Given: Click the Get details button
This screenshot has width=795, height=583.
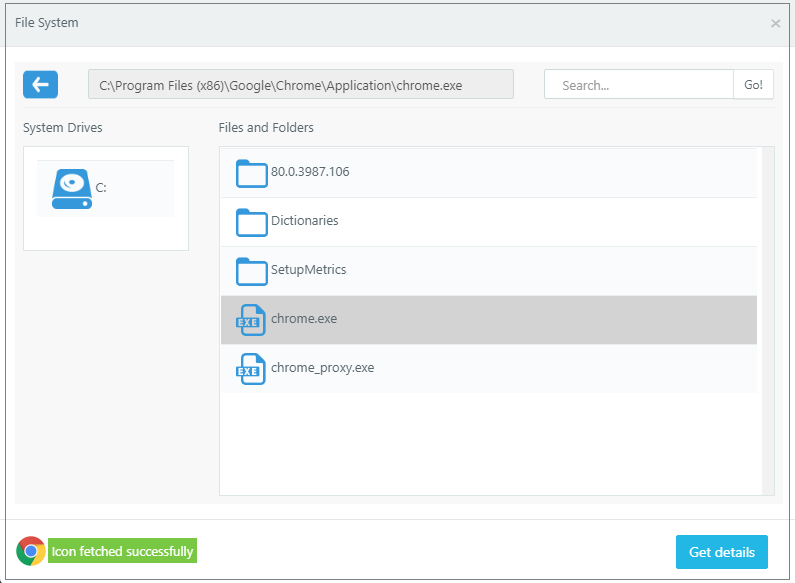Looking at the screenshot, I should click(721, 552).
